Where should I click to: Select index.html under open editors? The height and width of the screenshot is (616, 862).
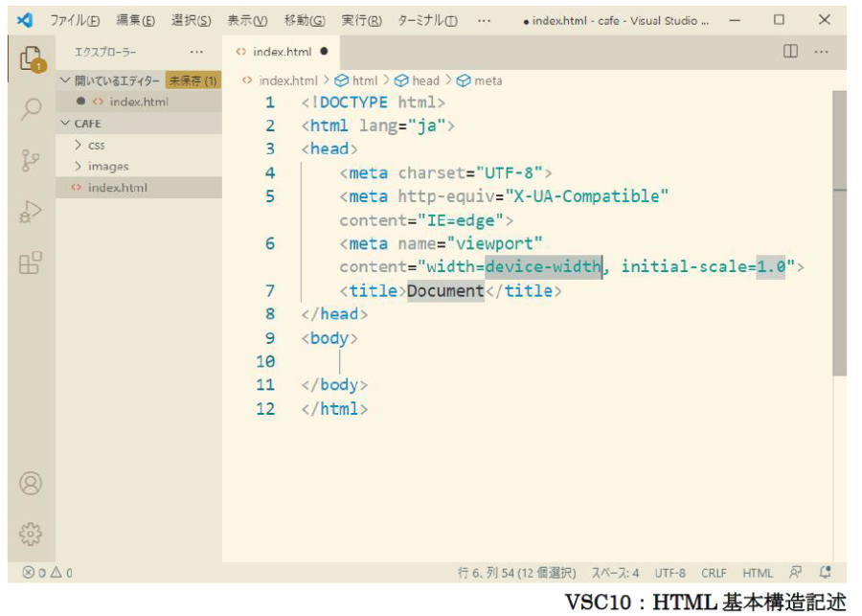(139, 102)
